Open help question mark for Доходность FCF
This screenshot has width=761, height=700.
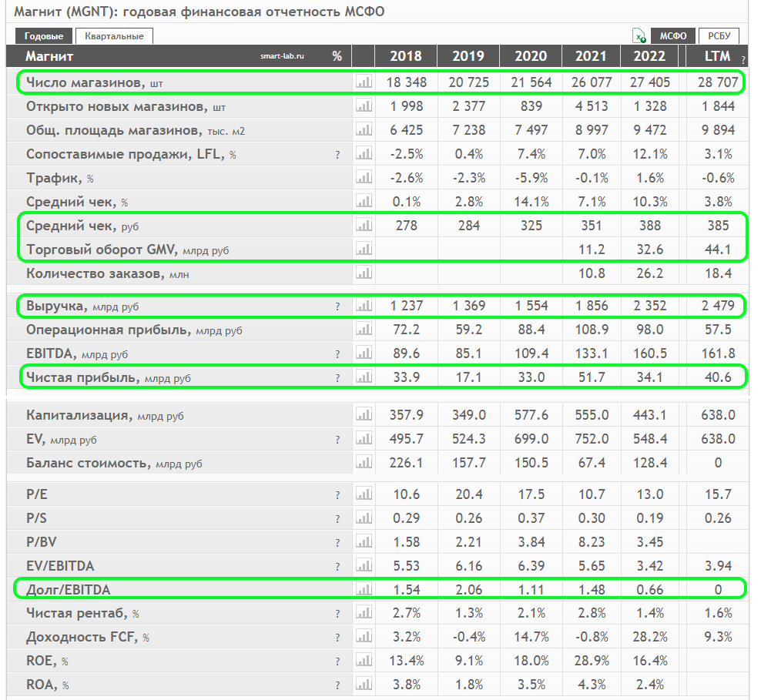337,638
